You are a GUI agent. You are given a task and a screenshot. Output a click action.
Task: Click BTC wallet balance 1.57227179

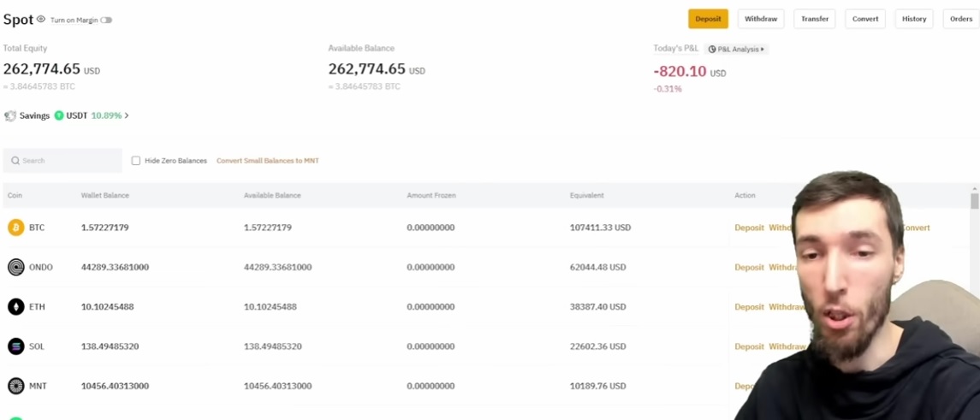click(105, 228)
